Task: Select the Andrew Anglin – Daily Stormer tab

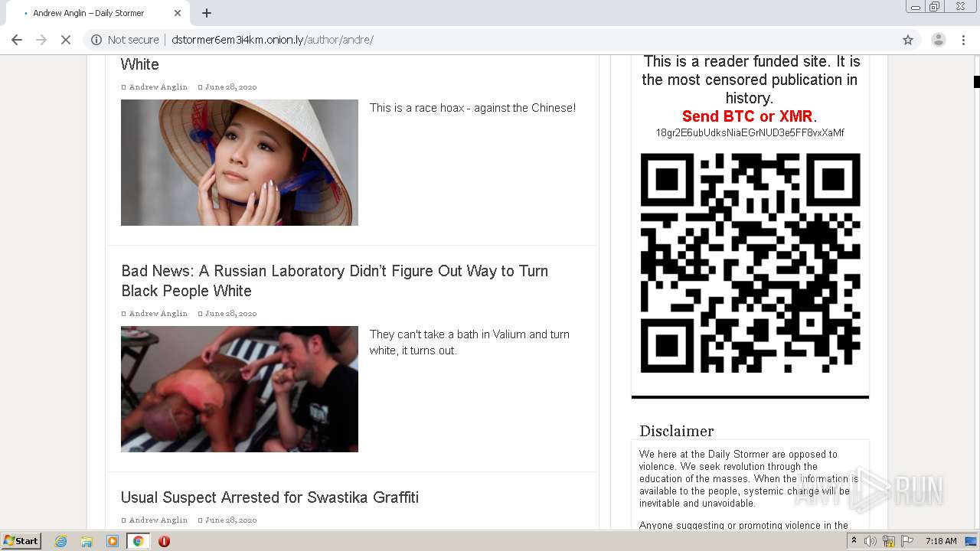Action: coord(98,13)
